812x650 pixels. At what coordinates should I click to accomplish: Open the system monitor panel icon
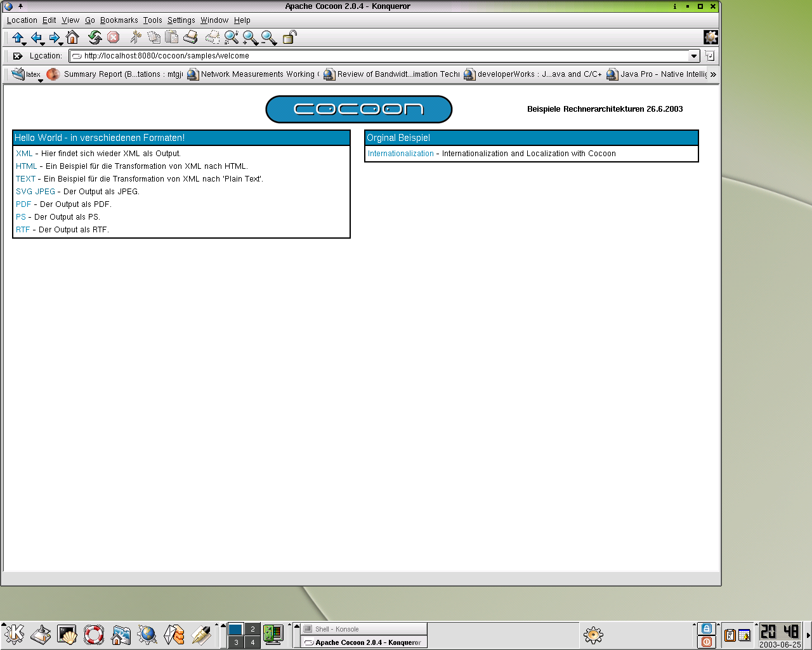tap(273, 635)
